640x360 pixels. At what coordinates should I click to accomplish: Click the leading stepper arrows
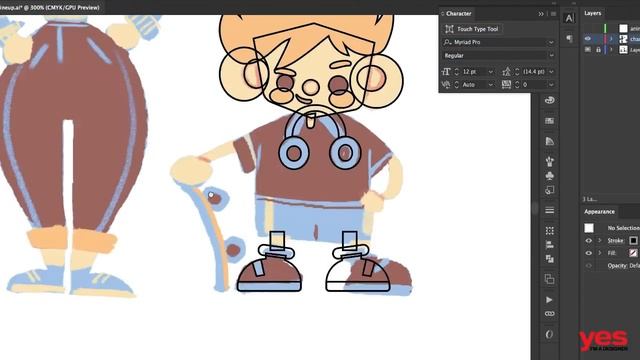coord(517,72)
